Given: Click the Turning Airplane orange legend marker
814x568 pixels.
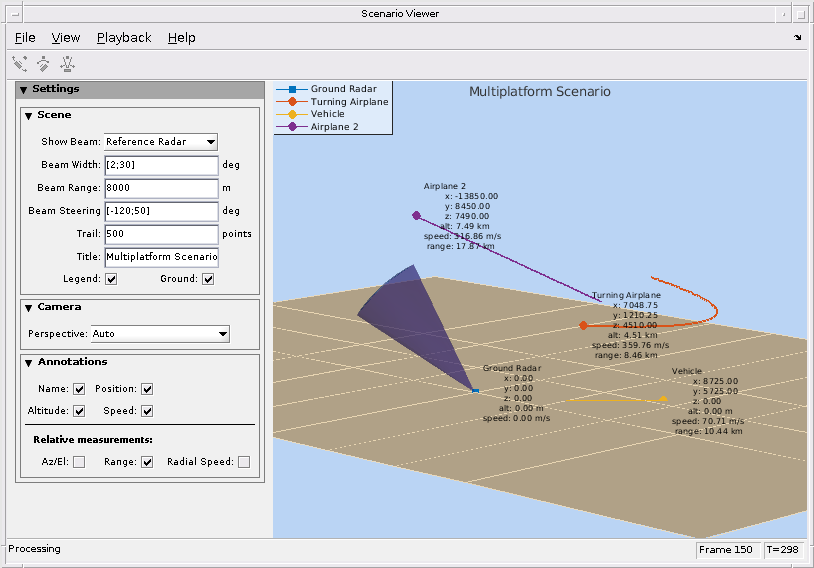Looking at the screenshot, I should point(292,102).
